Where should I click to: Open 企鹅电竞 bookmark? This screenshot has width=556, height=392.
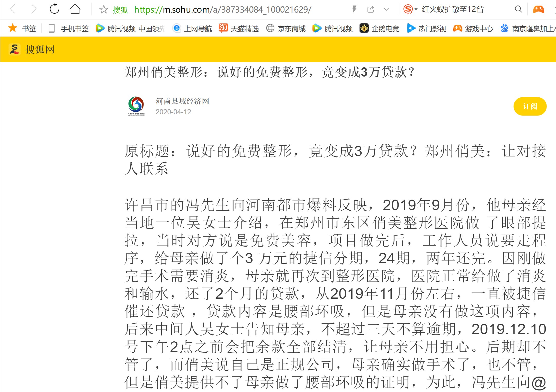coord(380,28)
